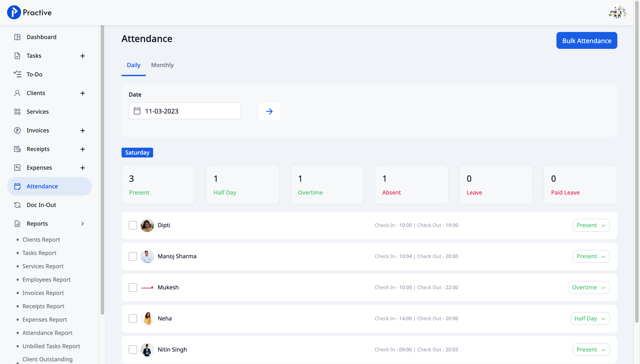Screen dimensions: 640x364
Task: Tick the checkbox beside Nitin Singh
Action: pos(133,350)
